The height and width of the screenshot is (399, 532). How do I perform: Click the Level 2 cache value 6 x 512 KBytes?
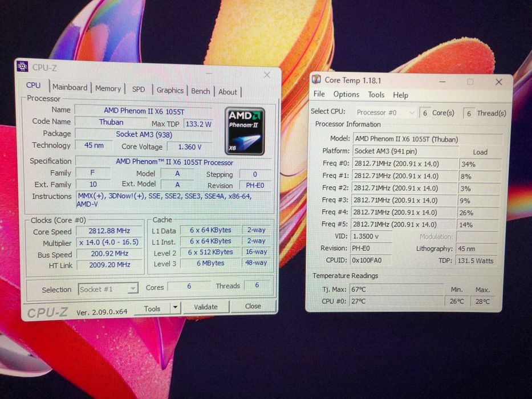tap(210, 252)
